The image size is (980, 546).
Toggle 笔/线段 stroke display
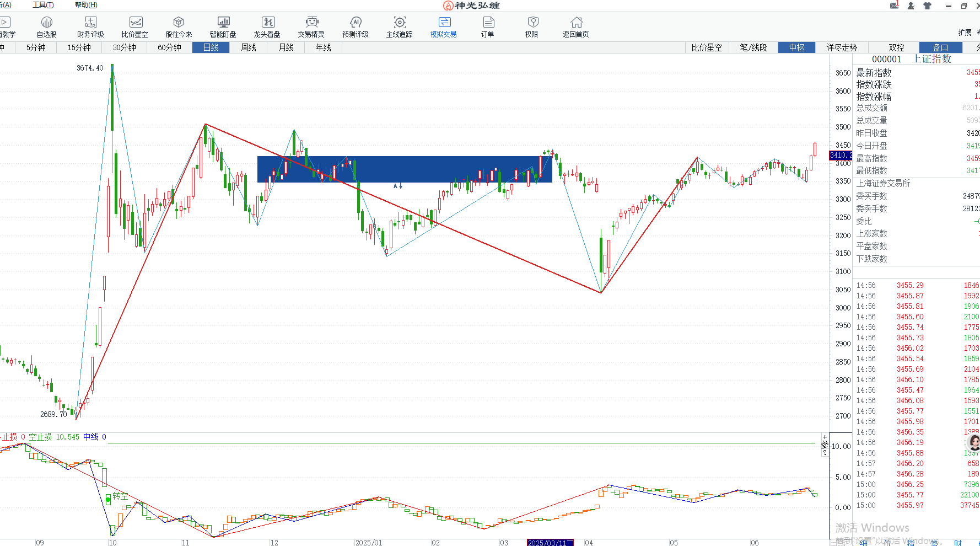(753, 47)
